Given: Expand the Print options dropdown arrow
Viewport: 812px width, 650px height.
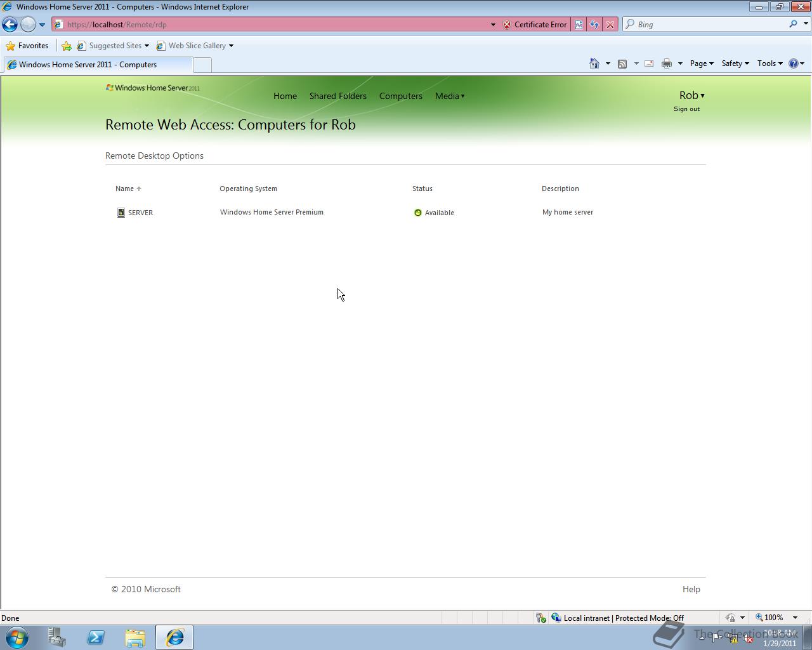Looking at the screenshot, I should click(x=680, y=63).
